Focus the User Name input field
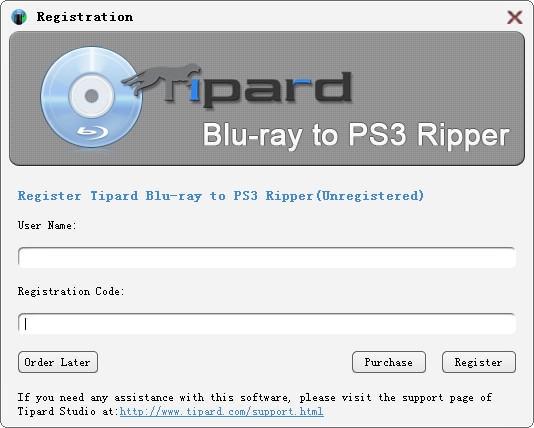The width and height of the screenshot is (534, 428). (267, 257)
